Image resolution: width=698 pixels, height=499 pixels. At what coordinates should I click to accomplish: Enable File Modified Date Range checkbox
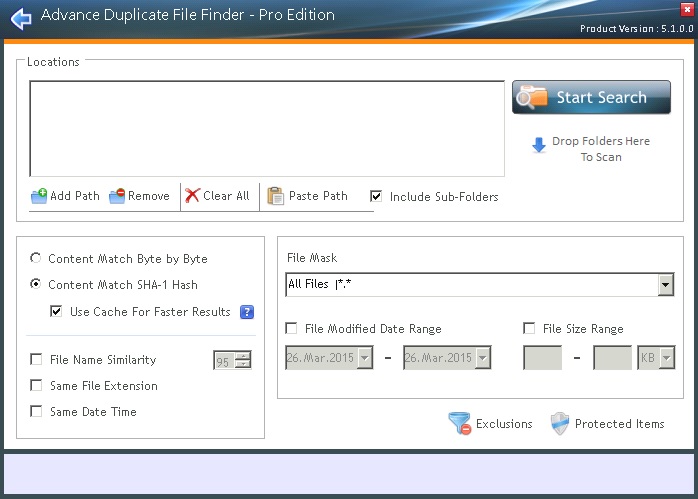(x=291, y=329)
